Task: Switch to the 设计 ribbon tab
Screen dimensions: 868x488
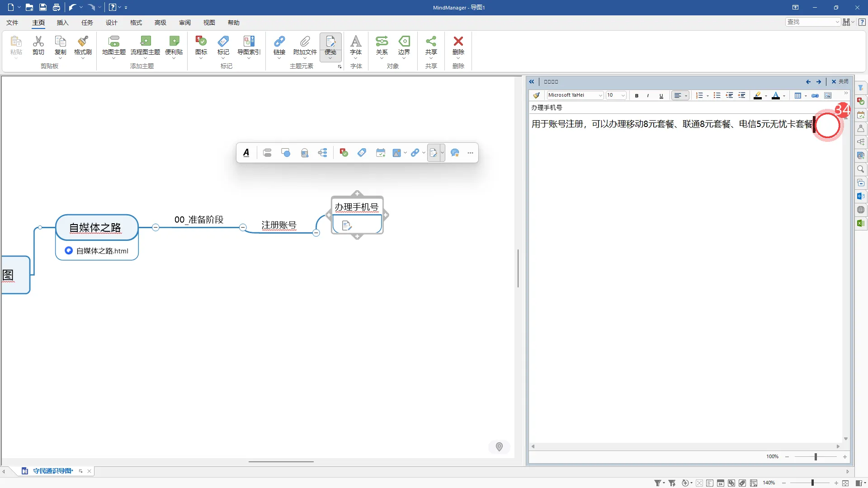Action: pyautogui.click(x=111, y=23)
